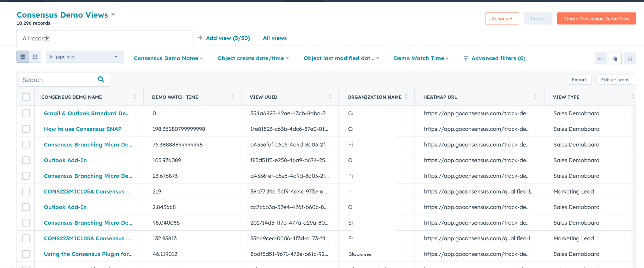This screenshot has width=644, height=268.
Task: Click the Edit columns button
Action: [x=615, y=80]
